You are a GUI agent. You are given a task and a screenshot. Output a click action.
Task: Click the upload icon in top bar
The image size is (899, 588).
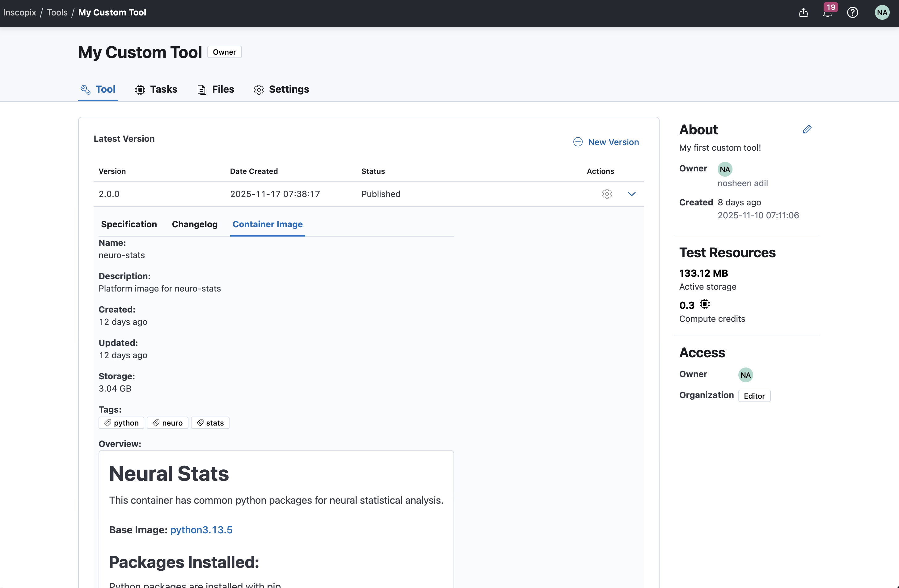pos(804,12)
